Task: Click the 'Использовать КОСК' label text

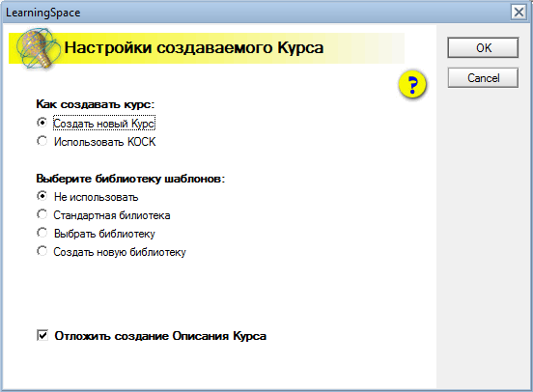Action: 104,142
